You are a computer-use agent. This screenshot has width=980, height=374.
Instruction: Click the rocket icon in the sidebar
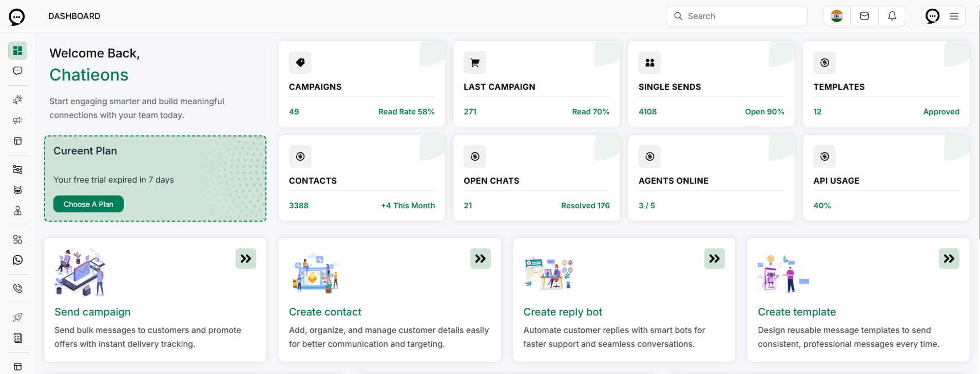(x=17, y=318)
